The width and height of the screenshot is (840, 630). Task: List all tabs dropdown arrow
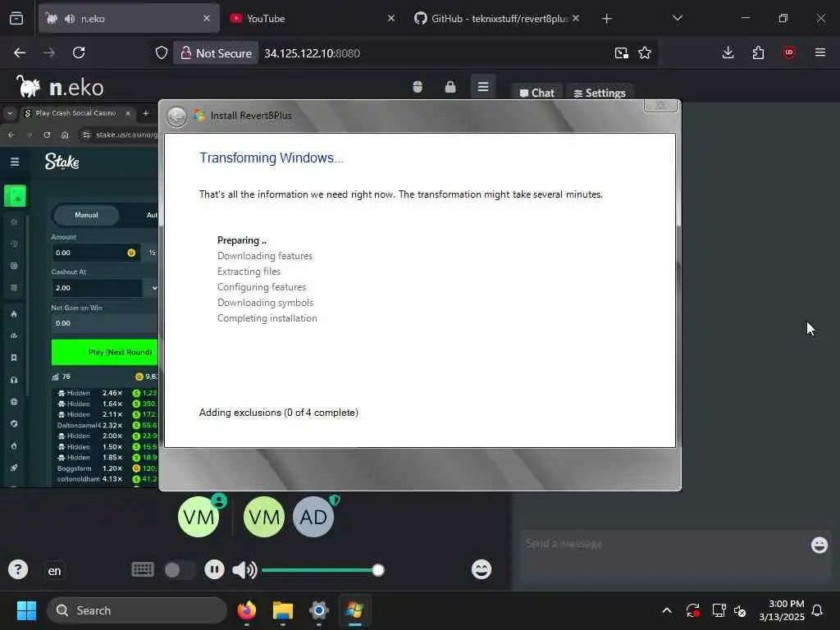677,18
